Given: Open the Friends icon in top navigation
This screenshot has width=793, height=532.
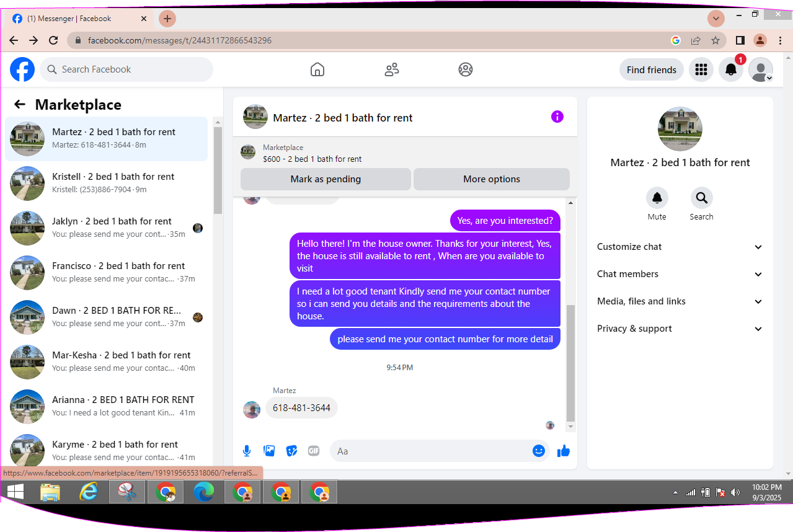Looking at the screenshot, I should 392,69.
